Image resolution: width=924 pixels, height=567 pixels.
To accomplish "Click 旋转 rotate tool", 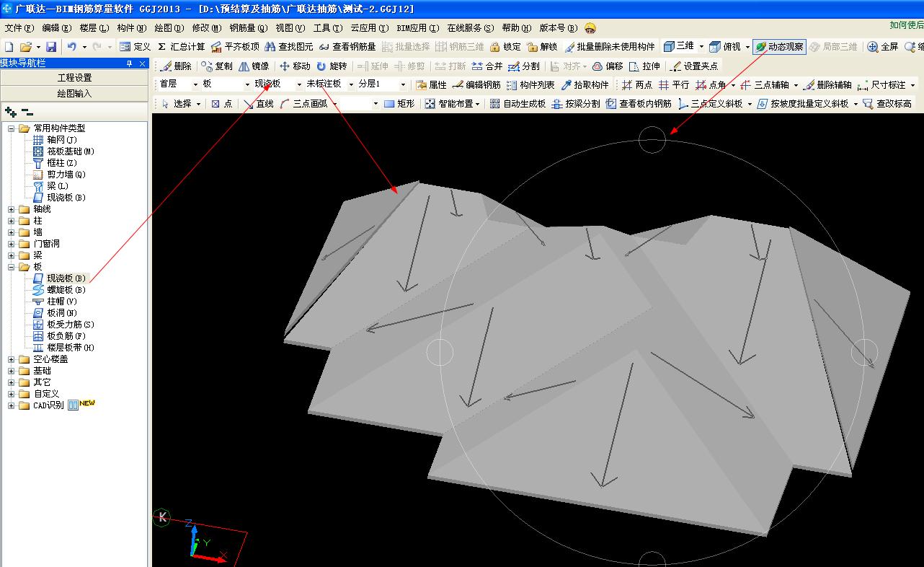I will (332, 66).
